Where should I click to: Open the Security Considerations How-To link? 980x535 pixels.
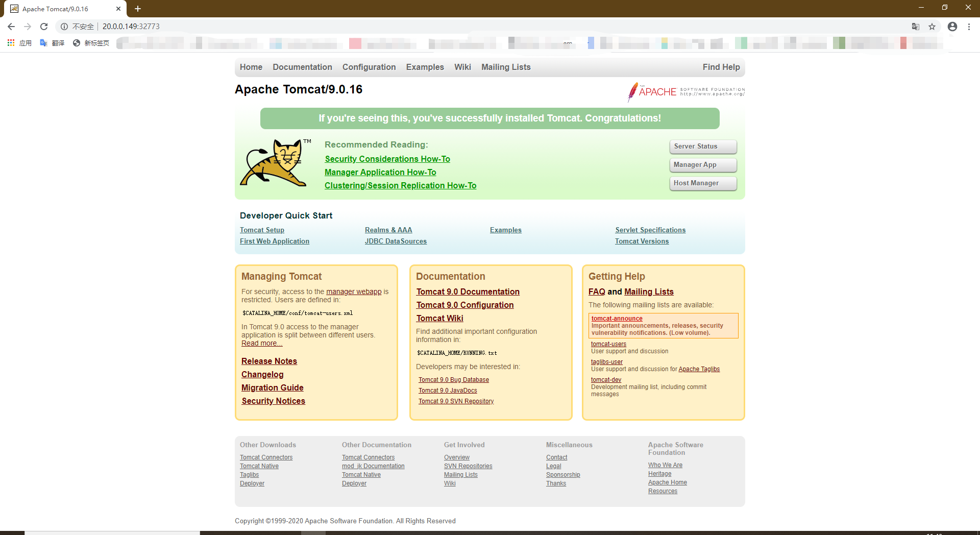tap(387, 159)
